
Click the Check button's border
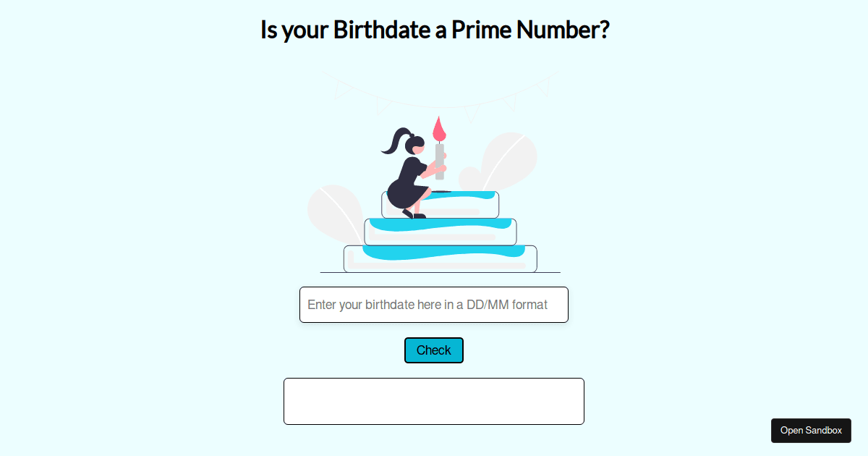434,339
